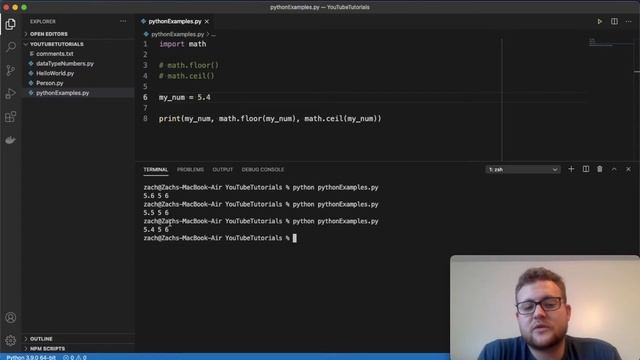Viewport: 640px width, 360px height.
Task: Open the terminal selector dropdown 1: zsh
Action: pos(523,169)
